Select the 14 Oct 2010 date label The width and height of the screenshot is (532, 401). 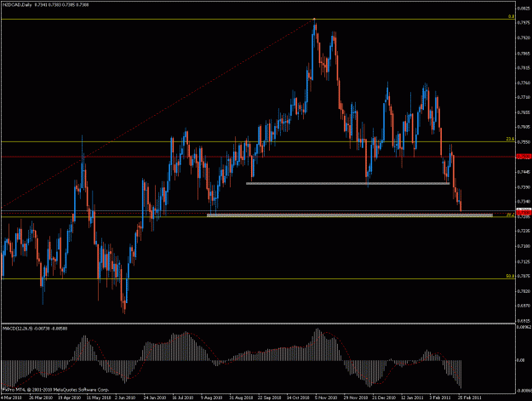298,398
